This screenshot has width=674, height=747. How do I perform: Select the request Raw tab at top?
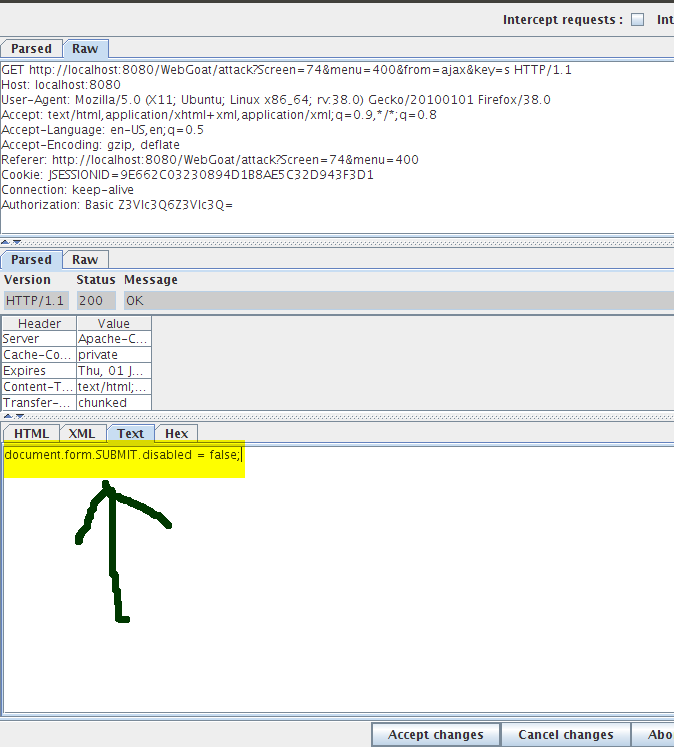[85, 48]
